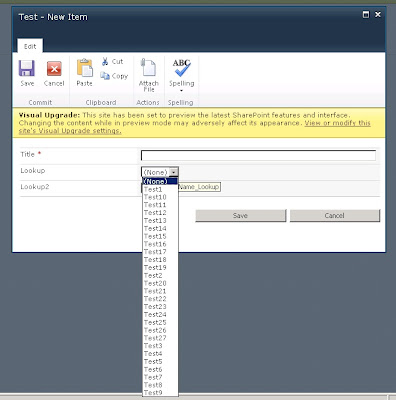This screenshot has height=400, width=396.
Task: Focus the Title text field
Action: click(258, 155)
